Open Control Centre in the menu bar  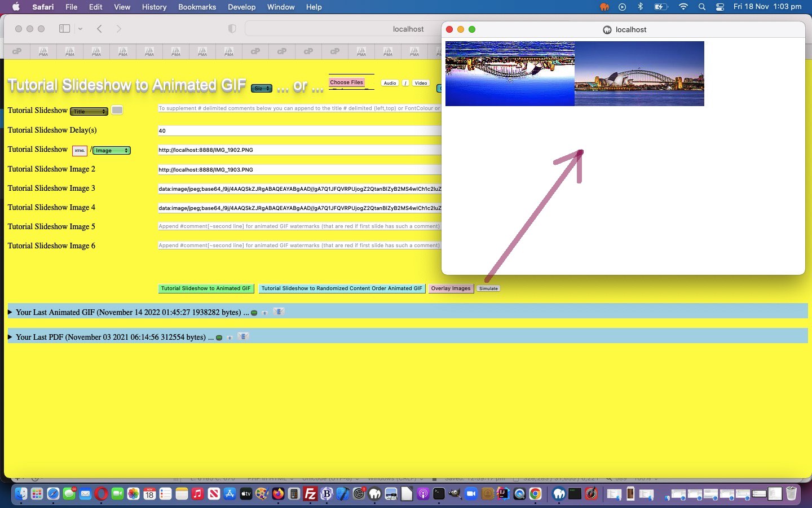pos(720,7)
